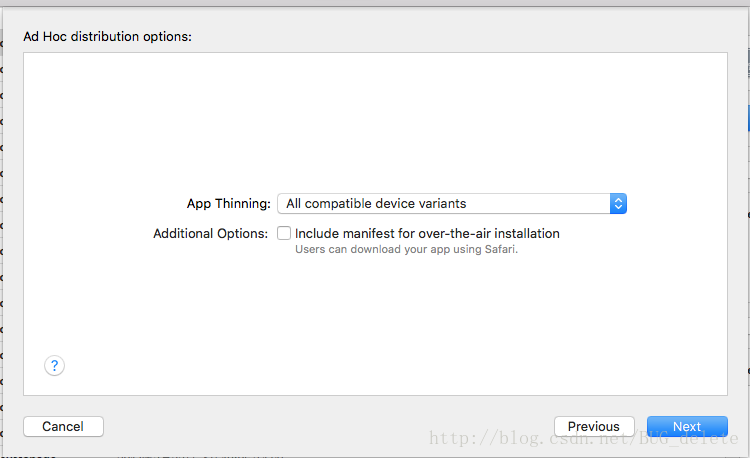Enable over-the-air manifest checkbox
Screen dimensions: 750x458
tap(284, 233)
